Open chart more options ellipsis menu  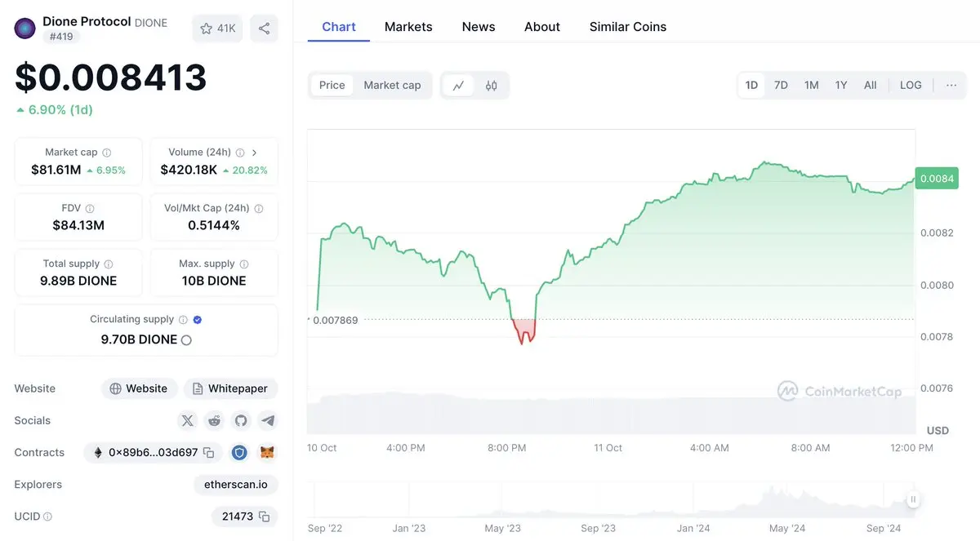(x=951, y=85)
